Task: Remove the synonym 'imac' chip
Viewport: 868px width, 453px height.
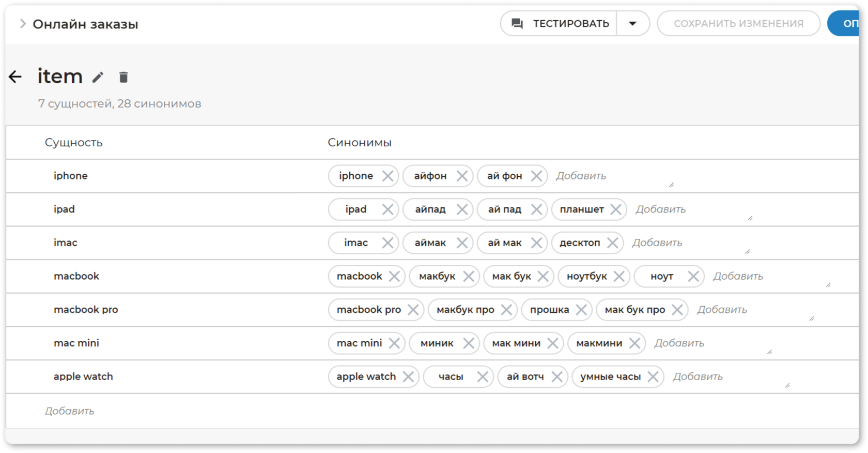Action: pos(388,243)
